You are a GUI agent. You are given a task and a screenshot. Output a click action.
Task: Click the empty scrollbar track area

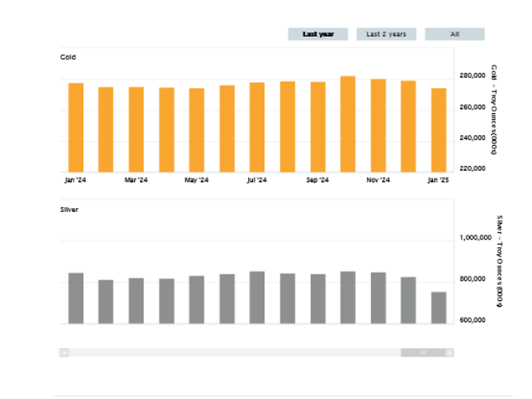click(x=235, y=353)
